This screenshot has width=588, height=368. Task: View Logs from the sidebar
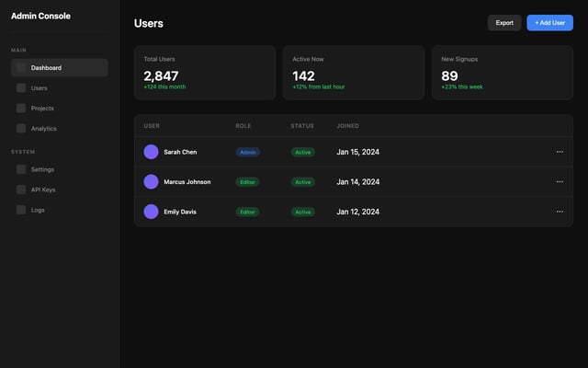[x=59, y=210]
